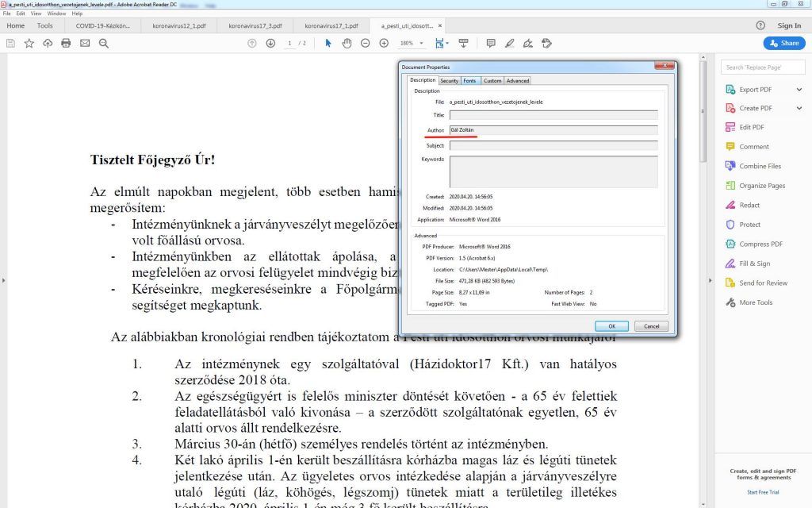Open the fit page options icon
The image size is (812, 508).
coord(441,44)
